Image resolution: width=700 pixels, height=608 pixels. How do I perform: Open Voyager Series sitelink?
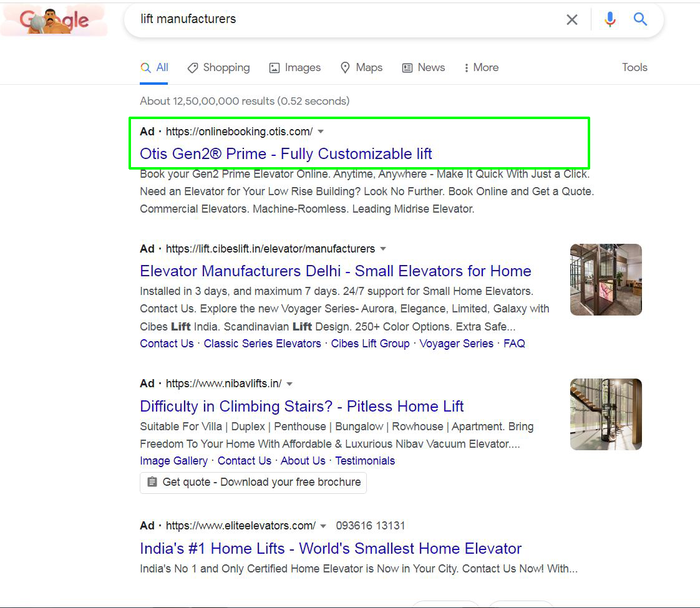click(x=456, y=344)
